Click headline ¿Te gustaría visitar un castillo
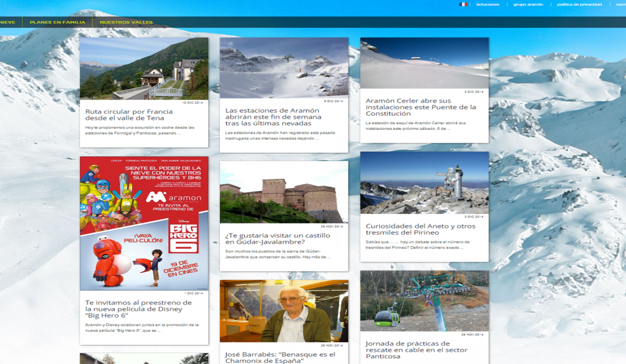Image resolution: width=626 pixels, height=364 pixels. click(278, 239)
